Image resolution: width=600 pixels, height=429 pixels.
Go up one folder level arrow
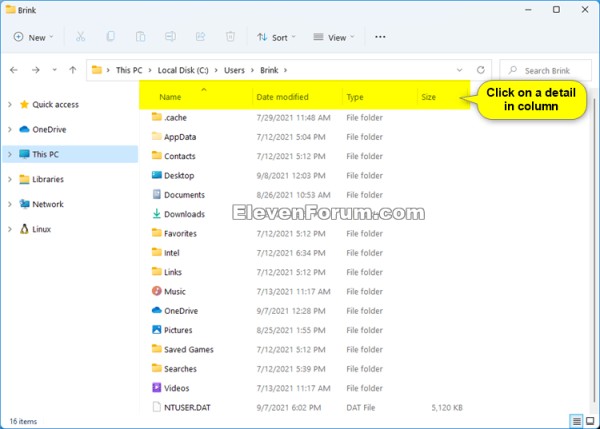tap(72, 70)
